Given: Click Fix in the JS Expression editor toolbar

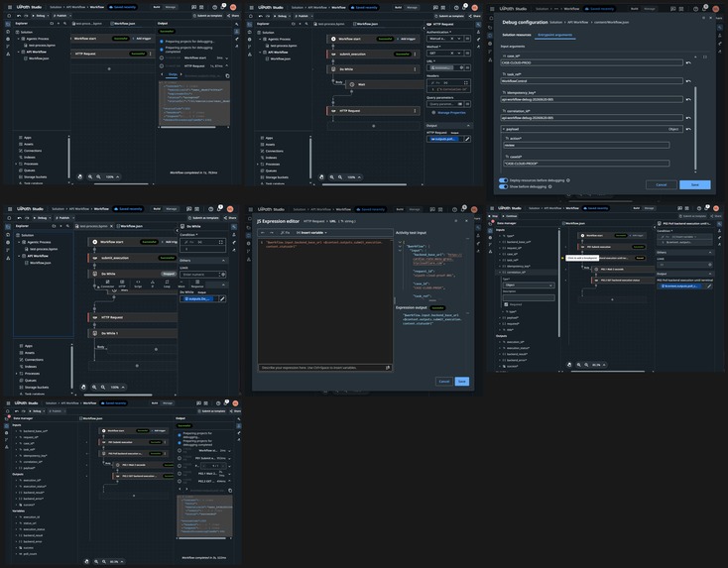Looking at the screenshot, I should [285, 233].
